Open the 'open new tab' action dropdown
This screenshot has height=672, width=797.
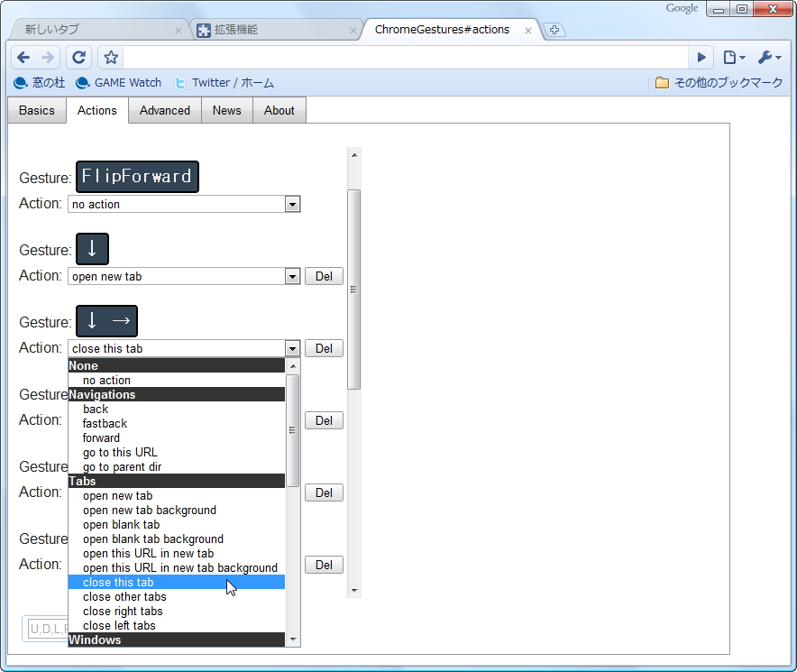click(x=184, y=276)
